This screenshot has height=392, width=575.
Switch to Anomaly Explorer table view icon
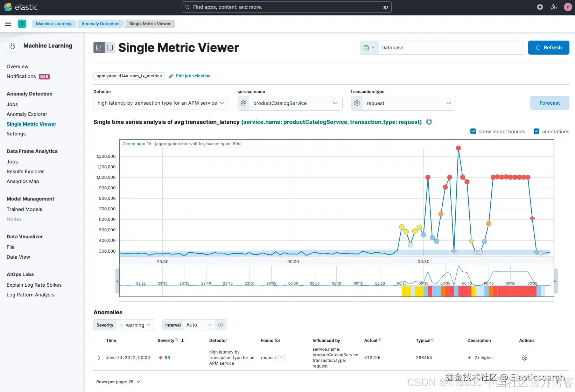[110, 48]
